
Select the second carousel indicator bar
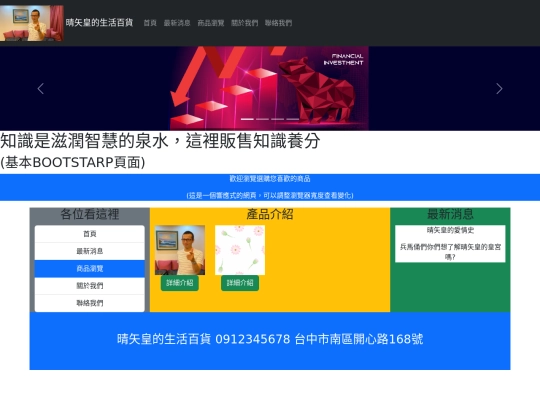pyautogui.click(x=262, y=119)
